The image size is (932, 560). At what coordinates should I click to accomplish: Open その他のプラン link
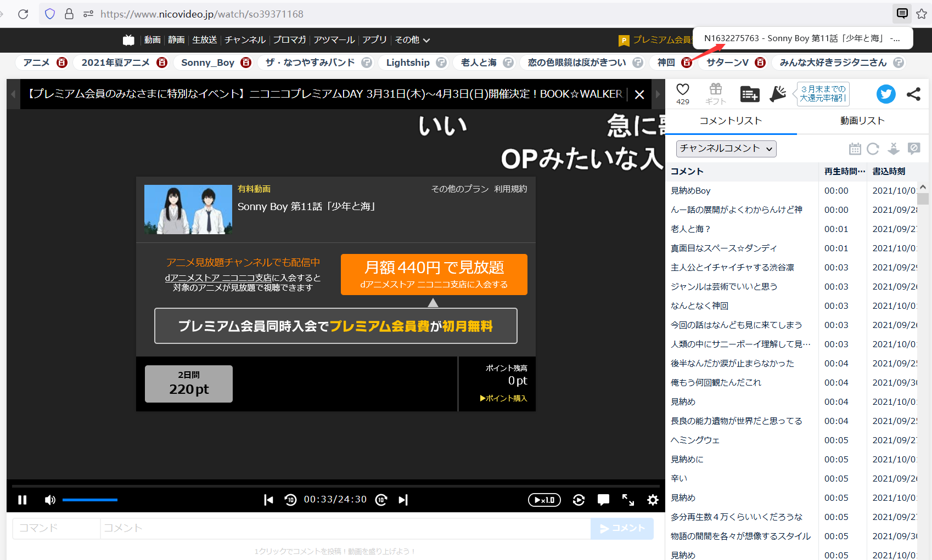pyautogui.click(x=460, y=189)
